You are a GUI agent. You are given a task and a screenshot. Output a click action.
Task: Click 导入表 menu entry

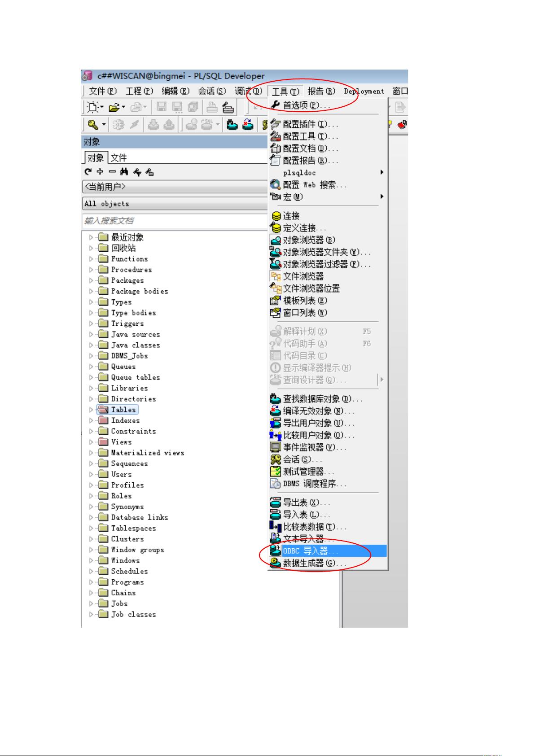[x=328, y=515]
